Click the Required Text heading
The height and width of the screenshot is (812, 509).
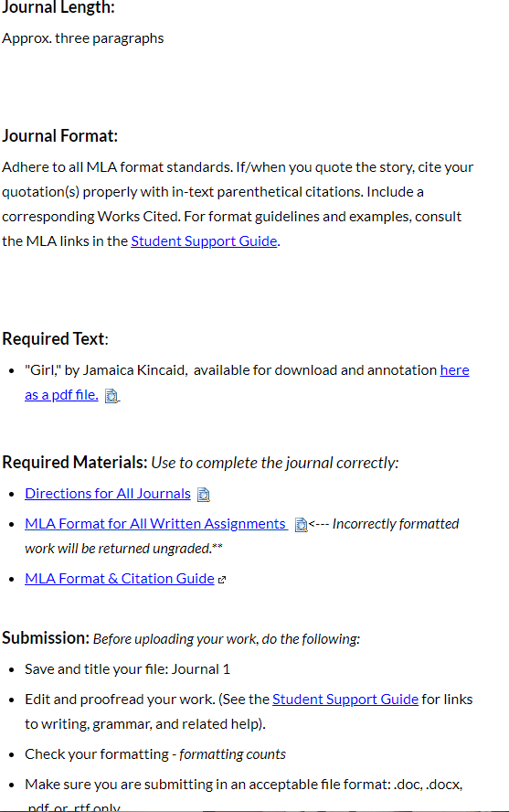pos(56,338)
